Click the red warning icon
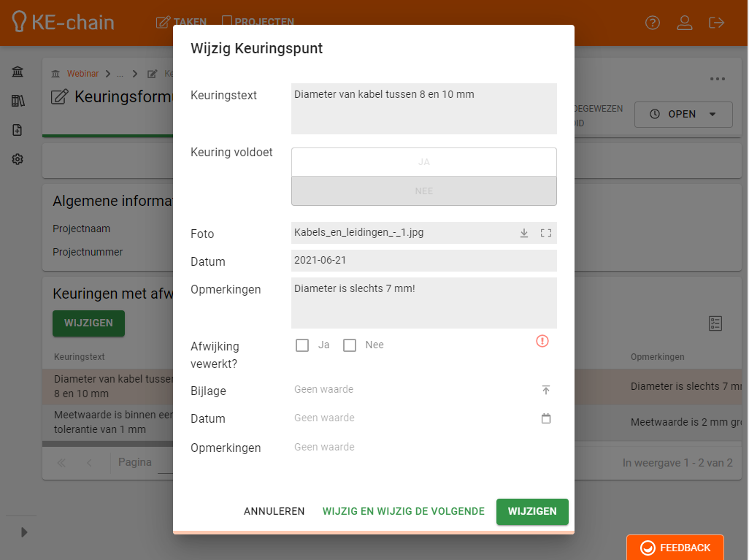749x560 pixels. coord(542,341)
